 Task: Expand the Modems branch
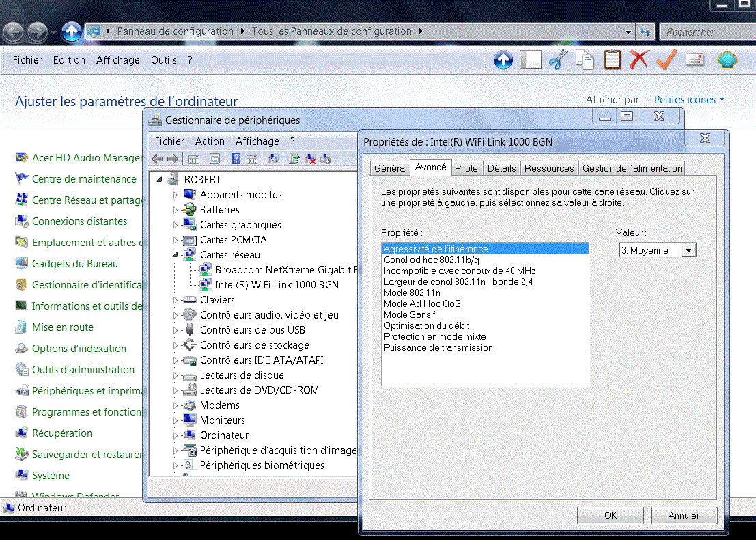click(176, 405)
